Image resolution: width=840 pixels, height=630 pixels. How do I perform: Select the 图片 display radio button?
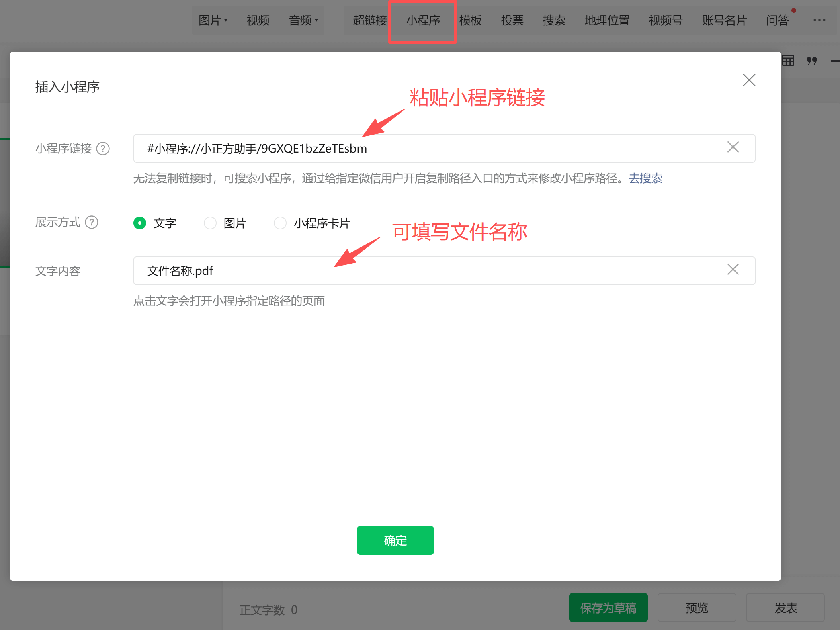point(210,223)
